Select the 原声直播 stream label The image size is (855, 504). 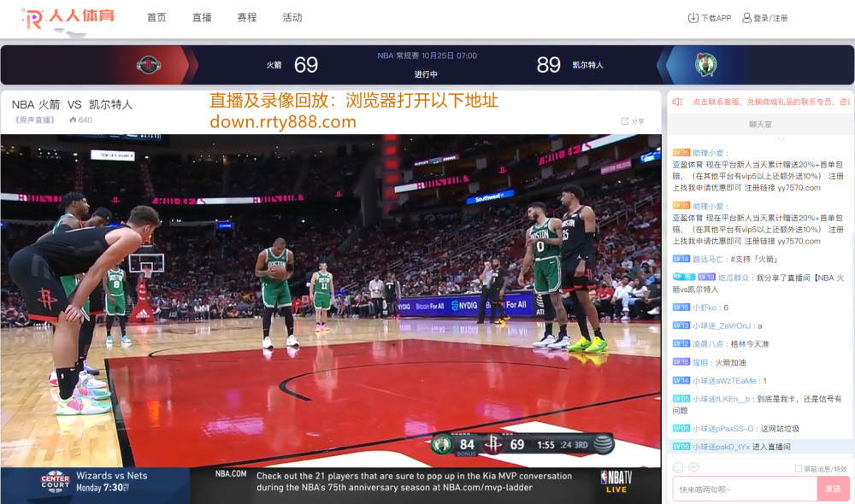click(34, 120)
